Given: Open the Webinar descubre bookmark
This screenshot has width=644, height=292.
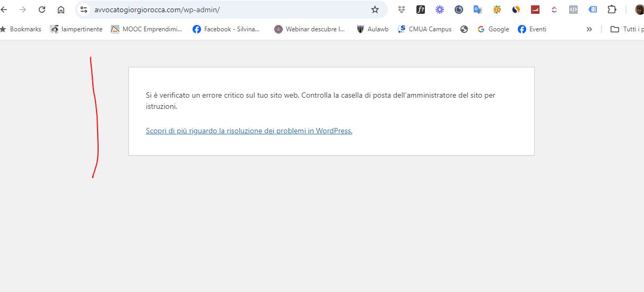Looking at the screenshot, I should (310, 29).
